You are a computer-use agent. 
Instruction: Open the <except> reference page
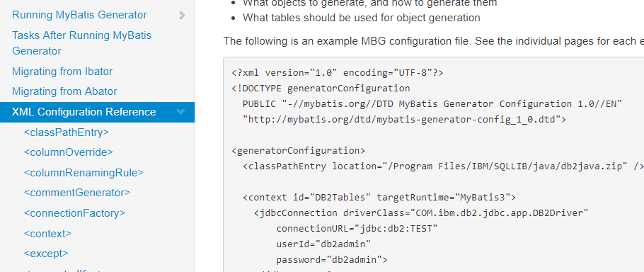46,254
